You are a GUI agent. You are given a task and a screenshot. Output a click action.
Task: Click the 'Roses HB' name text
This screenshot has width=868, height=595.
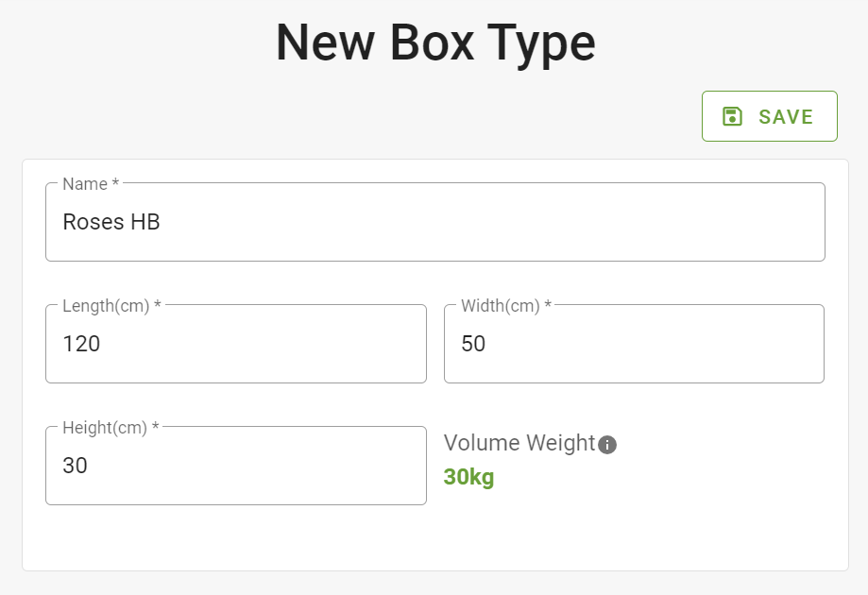tap(111, 222)
